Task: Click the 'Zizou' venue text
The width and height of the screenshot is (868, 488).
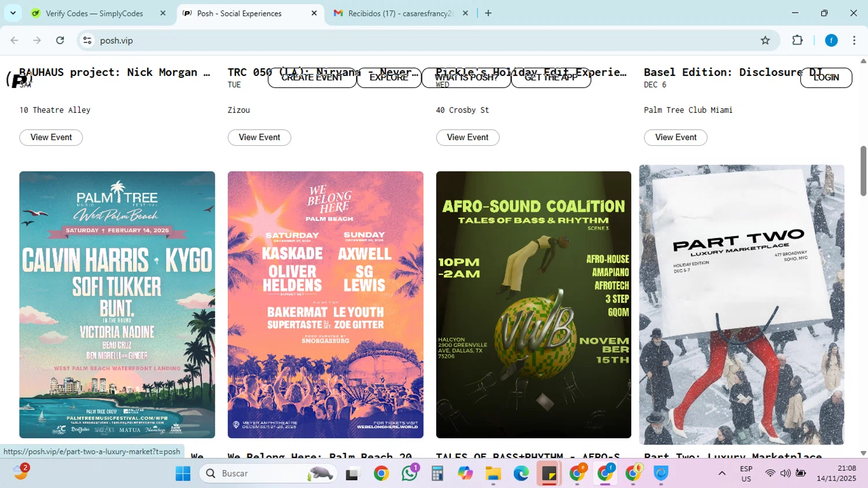Action: point(239,110)
